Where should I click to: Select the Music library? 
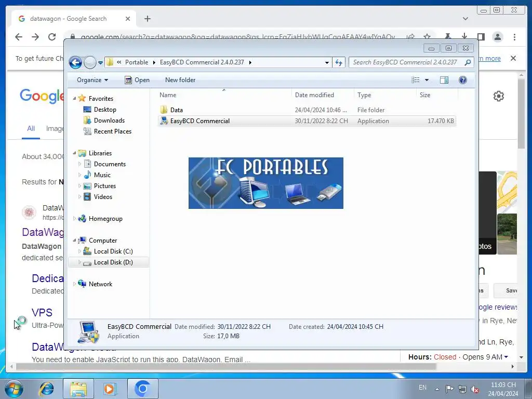coord(102,175)
